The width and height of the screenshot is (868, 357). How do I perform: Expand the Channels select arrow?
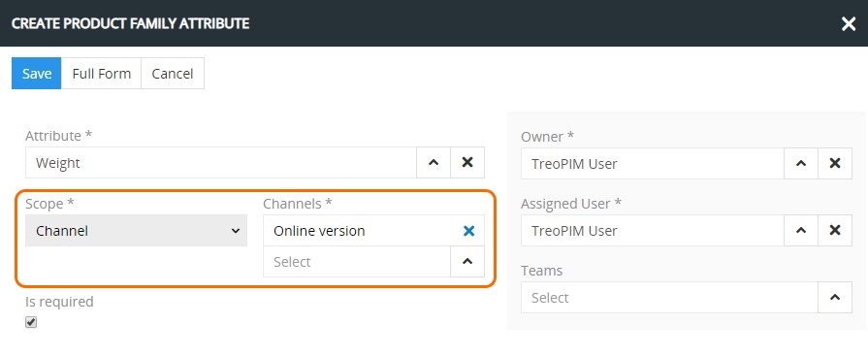467,261
